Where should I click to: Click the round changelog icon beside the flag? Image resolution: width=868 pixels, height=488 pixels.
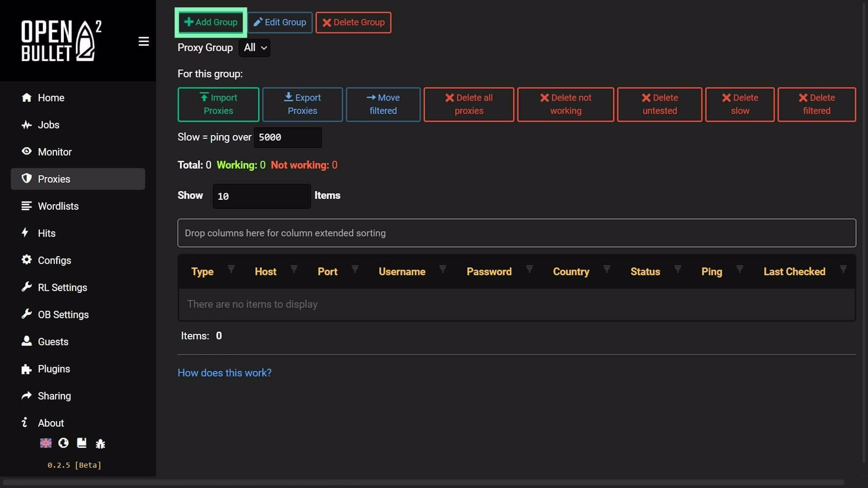pos(63,443)
